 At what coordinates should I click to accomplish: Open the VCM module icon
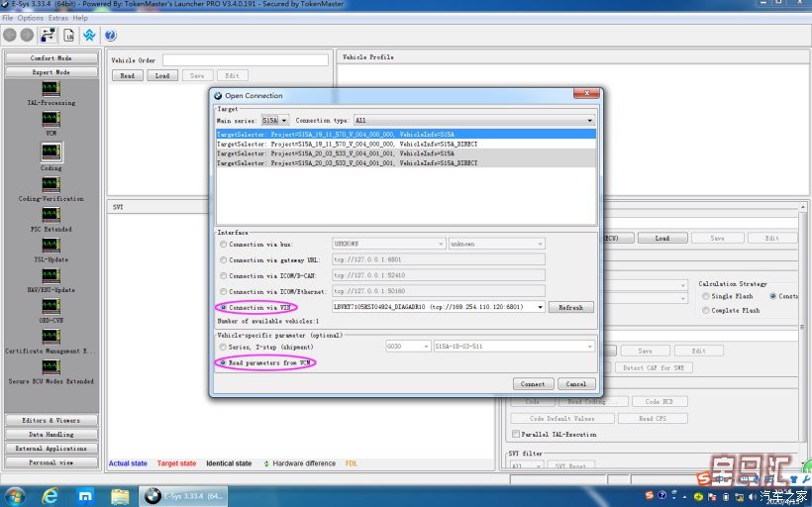[51, 119]
